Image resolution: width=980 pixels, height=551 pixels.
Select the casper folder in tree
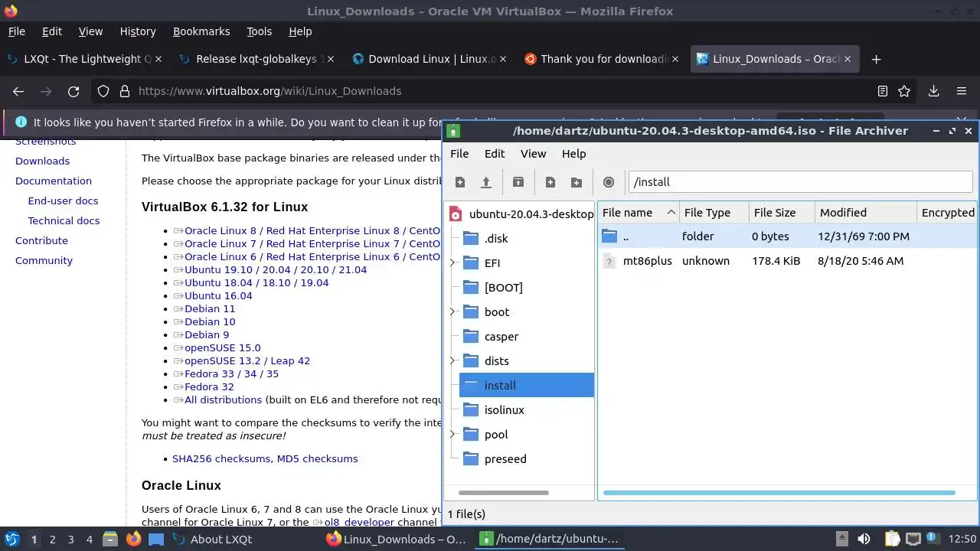[x=501, y=337]
